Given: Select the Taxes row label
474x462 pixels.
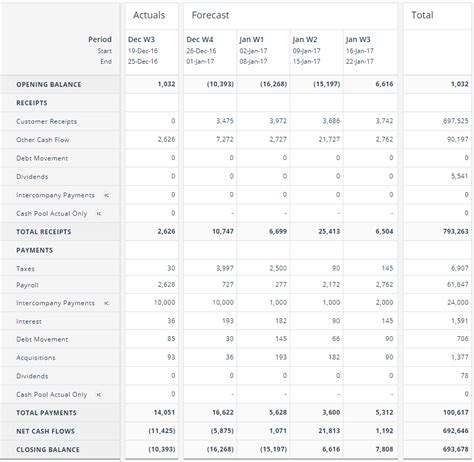Looking at the screenshot, I should [x=25, y=269].
